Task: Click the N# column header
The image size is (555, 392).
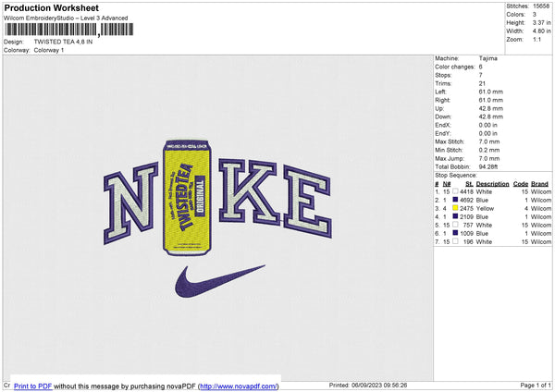Action: (447, 184)
